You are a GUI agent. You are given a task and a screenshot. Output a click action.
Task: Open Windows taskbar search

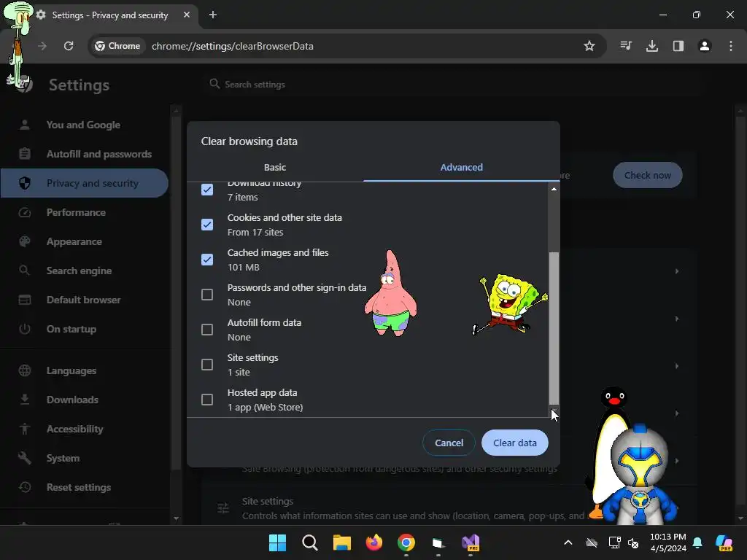click(309, 542)
